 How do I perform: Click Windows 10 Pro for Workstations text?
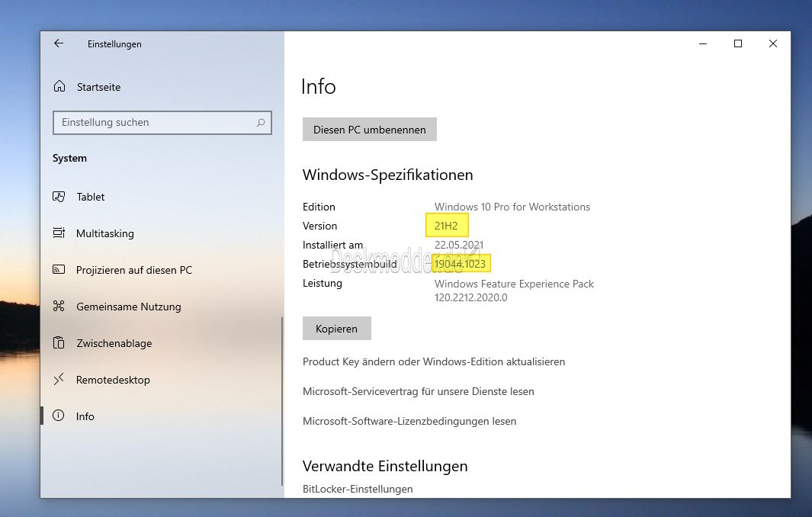pyautogui.click(x=512, y=207)
